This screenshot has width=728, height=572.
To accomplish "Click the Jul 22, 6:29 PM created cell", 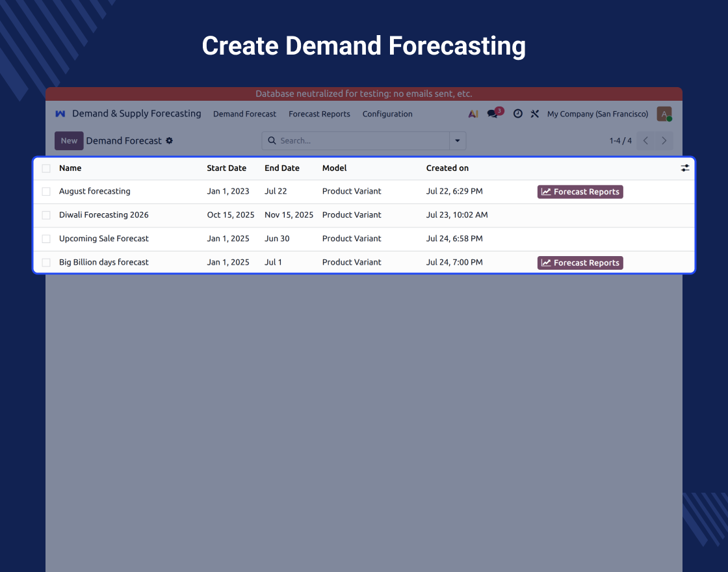I will 454,191.
